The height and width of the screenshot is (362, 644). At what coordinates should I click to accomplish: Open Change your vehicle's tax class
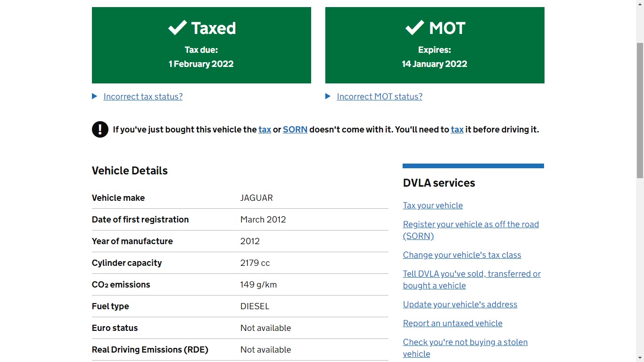[x=462, y=255]
